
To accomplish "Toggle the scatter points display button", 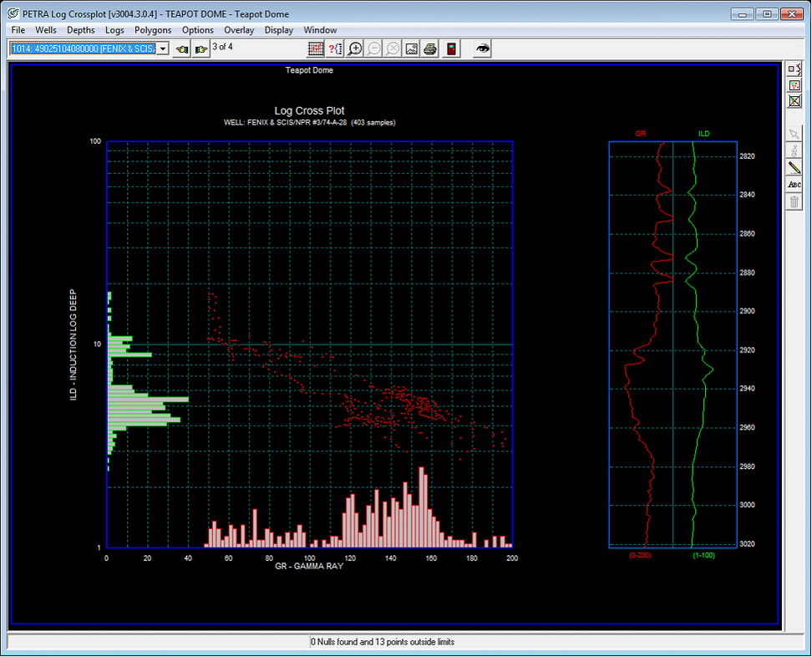I will point(794,85).
